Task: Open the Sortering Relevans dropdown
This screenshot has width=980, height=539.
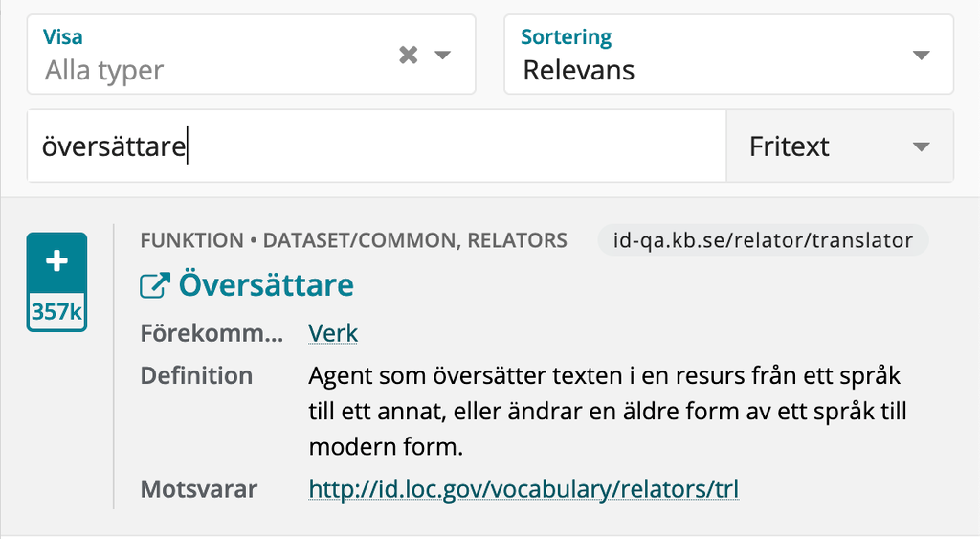Action: [x=728, y=55]
